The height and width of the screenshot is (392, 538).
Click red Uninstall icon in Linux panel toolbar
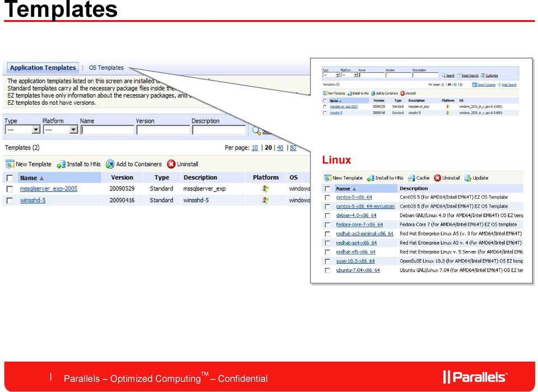point(437,178)
